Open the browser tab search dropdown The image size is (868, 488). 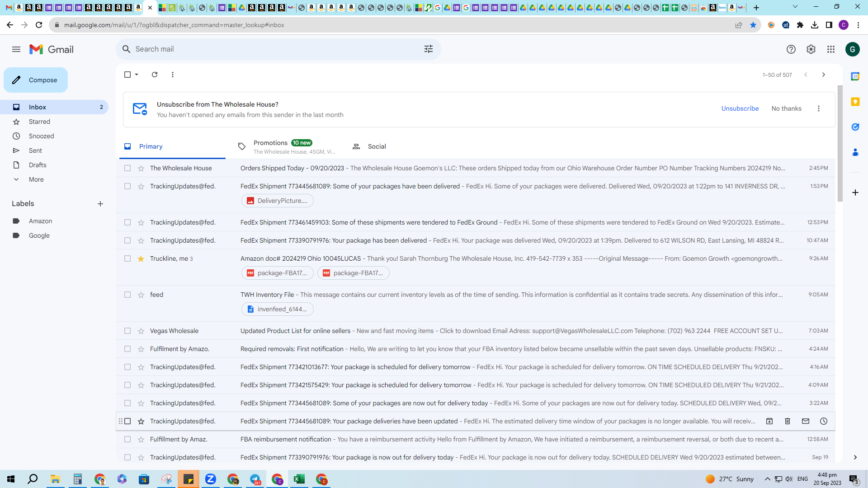click(795, 7)
